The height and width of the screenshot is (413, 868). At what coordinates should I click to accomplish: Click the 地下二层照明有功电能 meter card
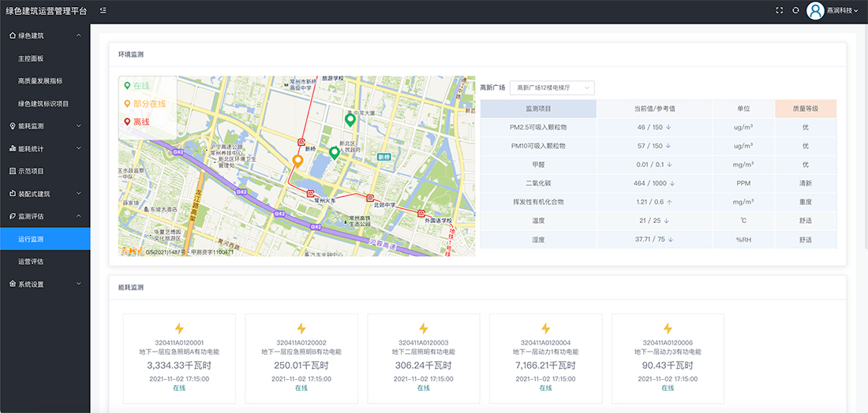tap(423, 352)
